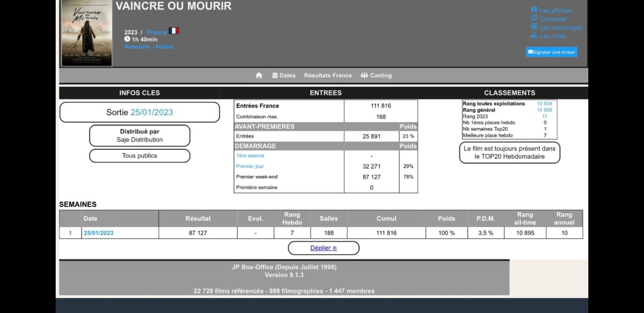
Task: Click the release date link in Sortie box
Action: tap(152, 113)
